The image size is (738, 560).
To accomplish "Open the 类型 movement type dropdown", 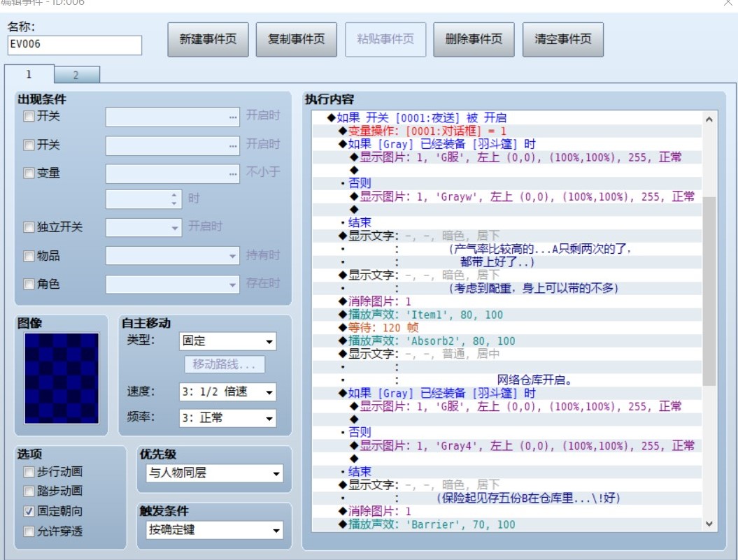I will [228, 341].
